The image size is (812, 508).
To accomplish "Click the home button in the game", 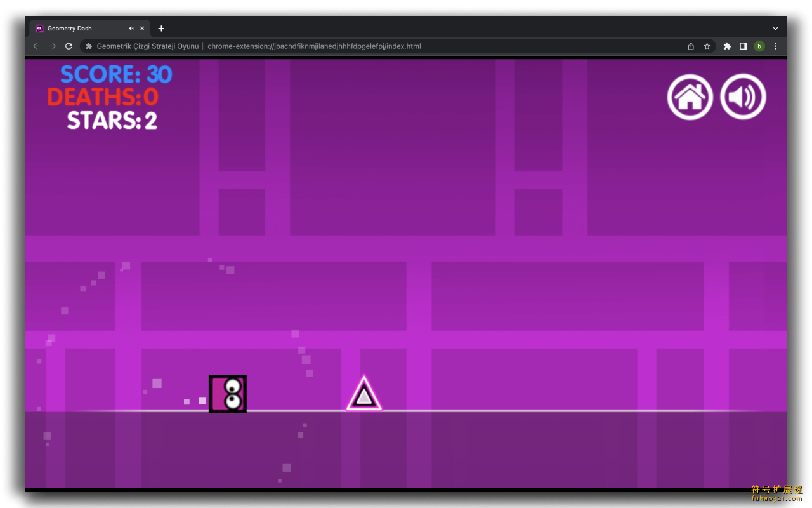I will coord(690,97).
